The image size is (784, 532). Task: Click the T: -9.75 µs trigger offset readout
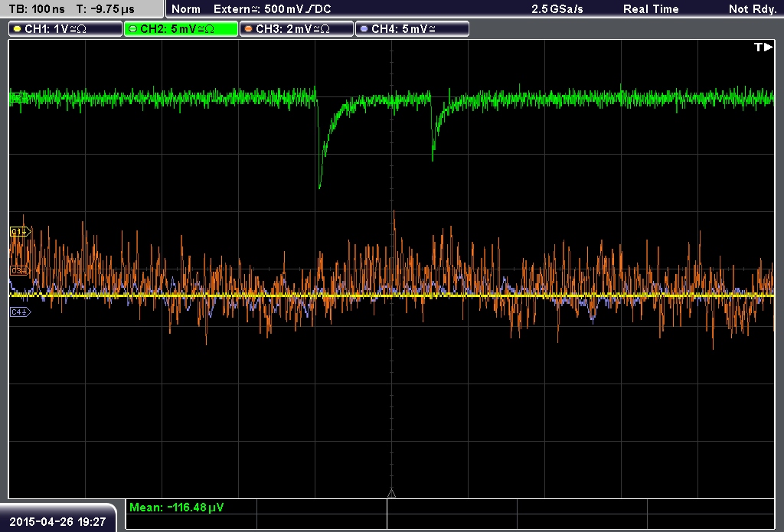pos(106,9)
